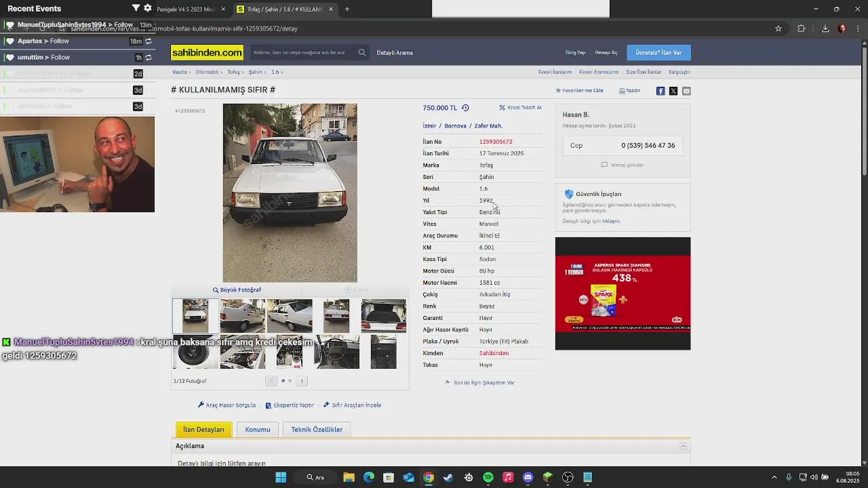Open Steam from the taskbar
The width and height of the screenshot is (868, 488).
448,477
